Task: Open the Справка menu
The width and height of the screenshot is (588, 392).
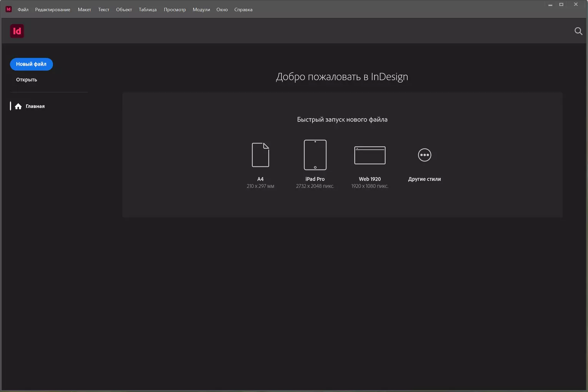Action: 243,10
